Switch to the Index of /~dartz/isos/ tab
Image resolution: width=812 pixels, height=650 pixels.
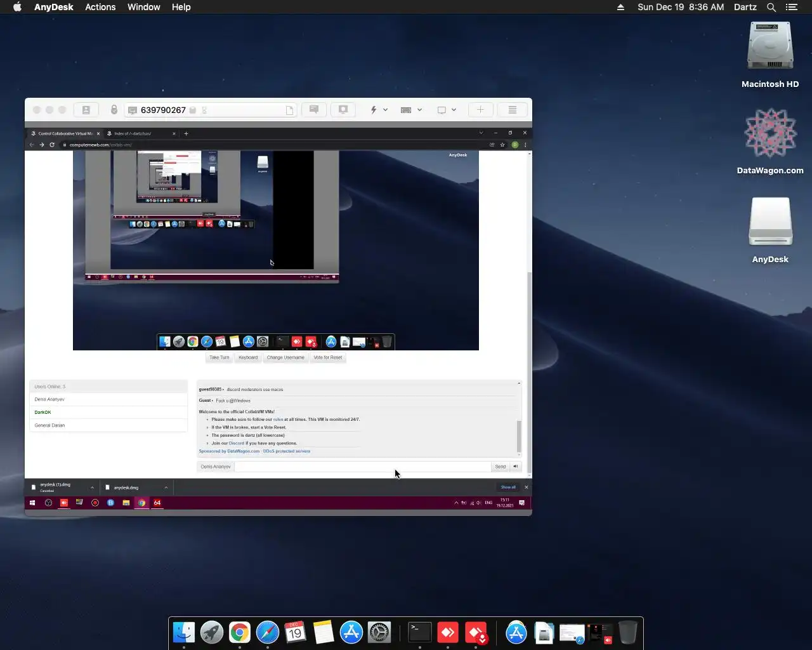click(x=141, y=133)
